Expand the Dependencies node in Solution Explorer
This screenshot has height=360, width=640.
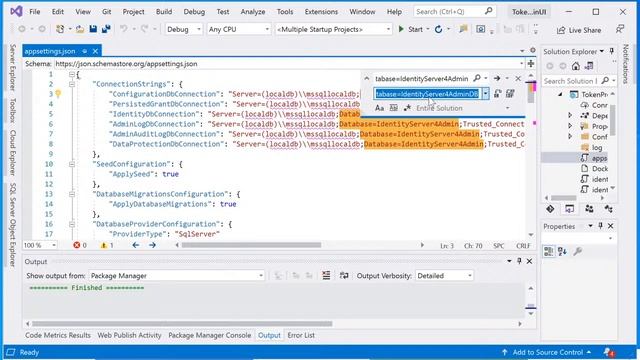tap(571, 116)
